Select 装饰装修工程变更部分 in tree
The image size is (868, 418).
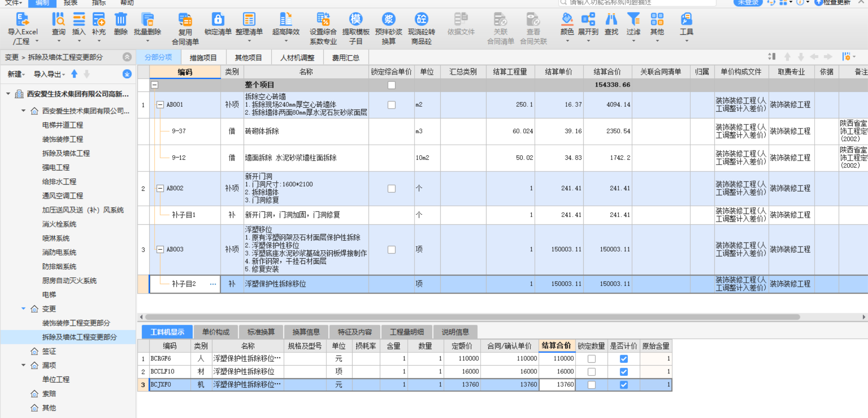pos(76,323)
